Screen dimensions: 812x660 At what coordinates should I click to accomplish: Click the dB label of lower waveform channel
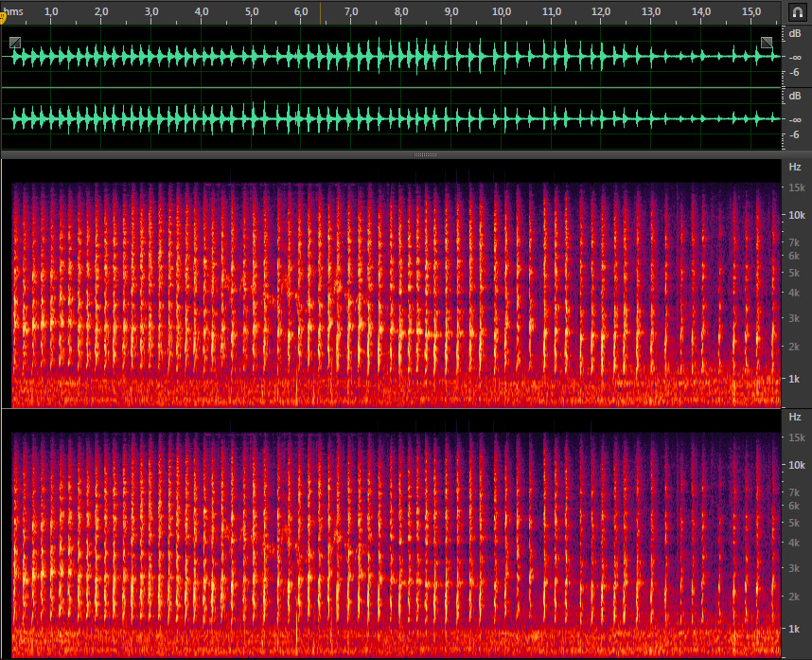[x=795, y=96]
